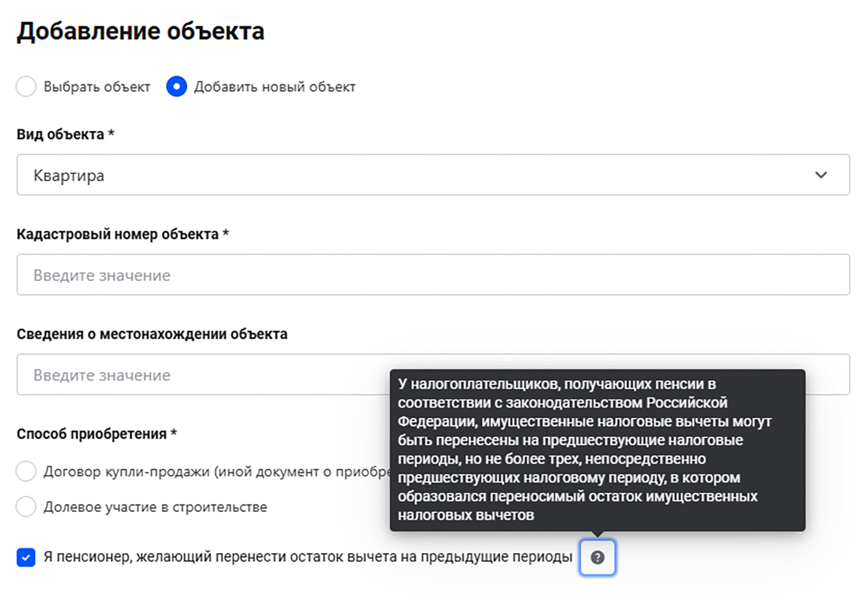This screenshot has height=597, width=868.
Task: Click the Вид объекта field label
Action: pos(66,135)
